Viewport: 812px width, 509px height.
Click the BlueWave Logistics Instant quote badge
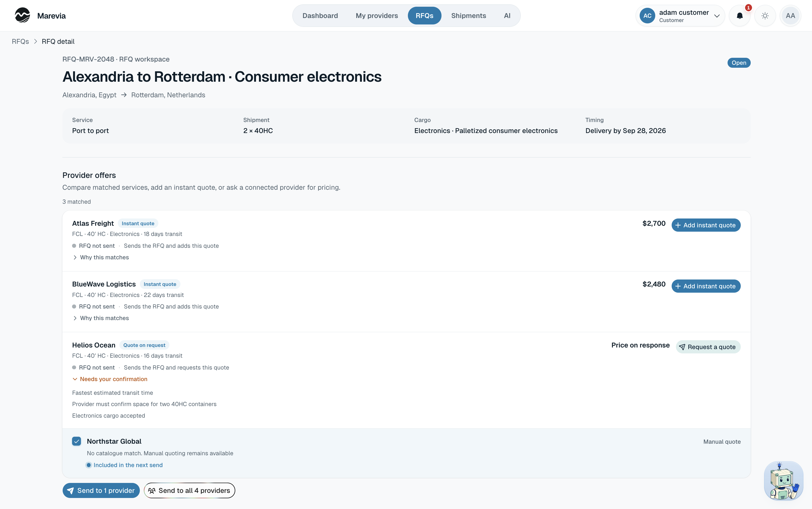coord(160,284)
